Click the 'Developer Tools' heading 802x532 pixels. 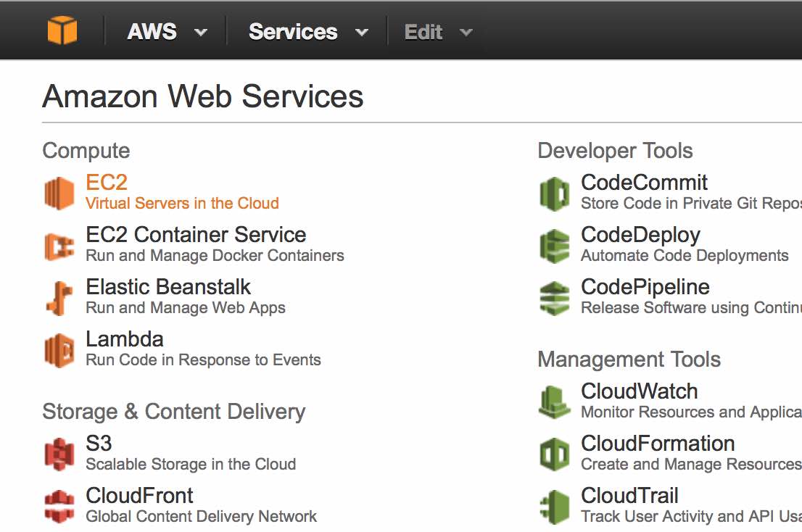(615, 151)
